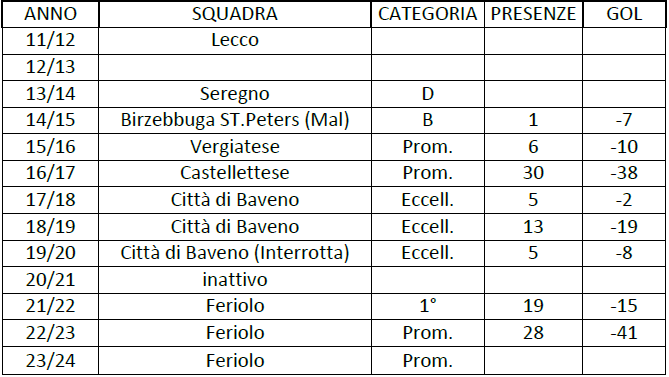Click the inattivo cell
This screenshot has height=377, width=669.
pos(235,280)
